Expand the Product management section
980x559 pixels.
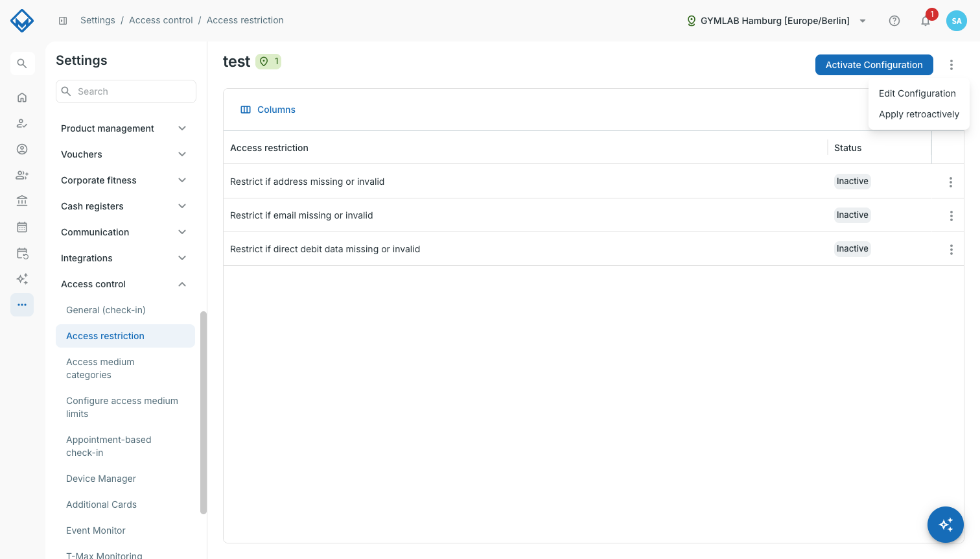(125, 128)
